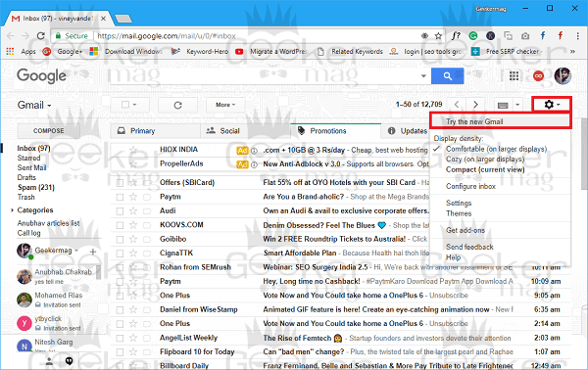Tick the checkbox for KOOVS.COM email
This screenshot has height=370, width=588.
120,225
